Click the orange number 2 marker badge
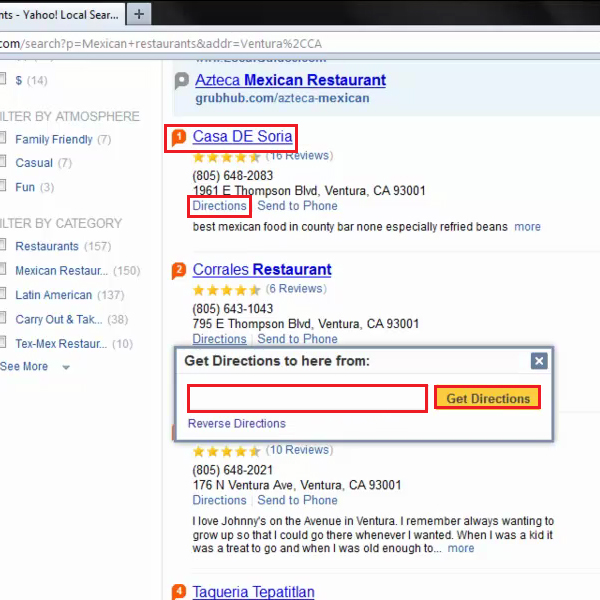This screenshot has width=600, height=600. tap(179, 270)
